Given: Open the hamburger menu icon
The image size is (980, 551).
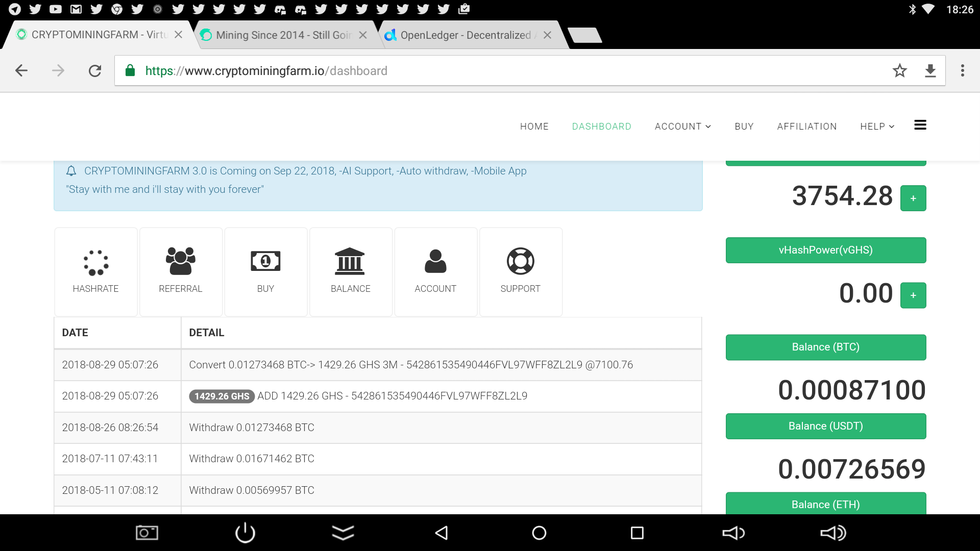Looking at the screenshot, I should [920, 125].
